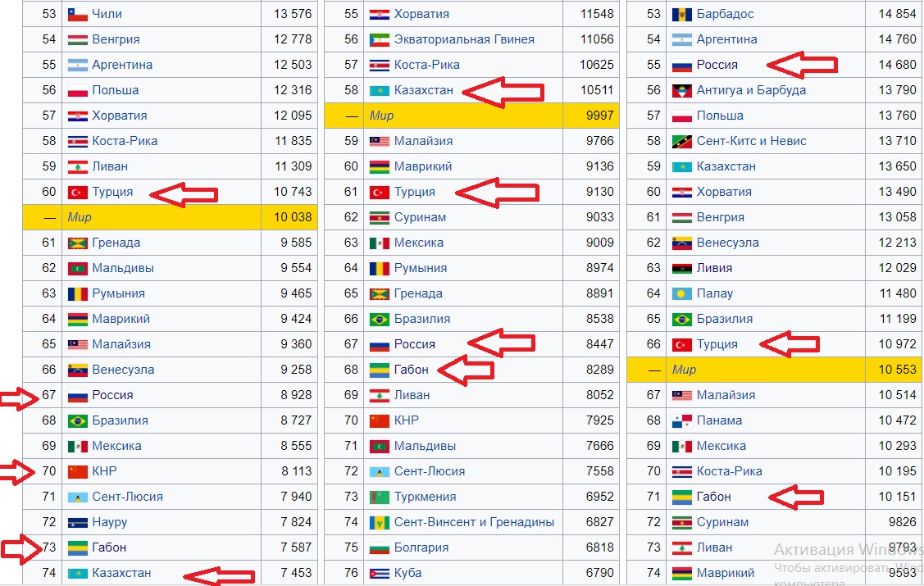Open the Панама link
Screen dimensions: 924x586
[720, 421]
